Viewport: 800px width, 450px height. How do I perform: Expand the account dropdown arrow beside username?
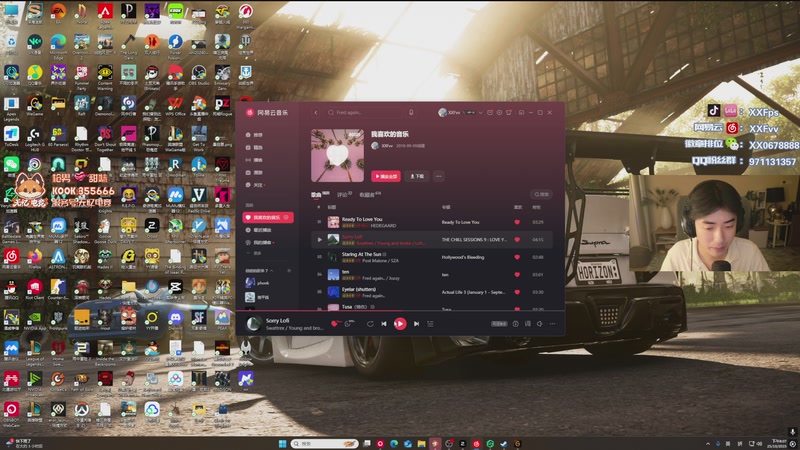tap(480, 113)
